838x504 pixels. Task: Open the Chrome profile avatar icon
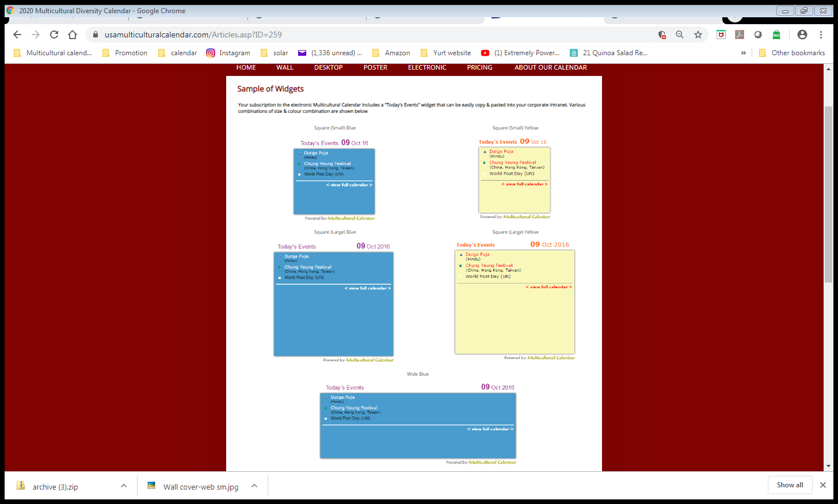click(x=802, y=35)
